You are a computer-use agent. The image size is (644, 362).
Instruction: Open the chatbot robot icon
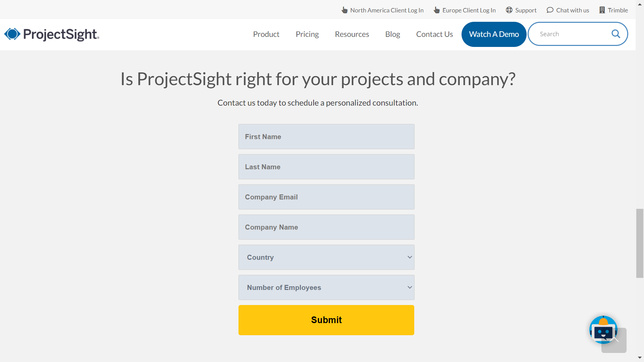(x=603, y=329)
